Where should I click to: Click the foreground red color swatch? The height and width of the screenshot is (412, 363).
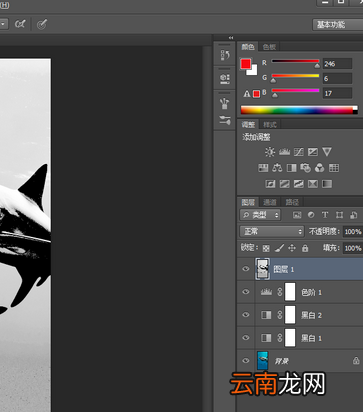click(x=246, y=64)
